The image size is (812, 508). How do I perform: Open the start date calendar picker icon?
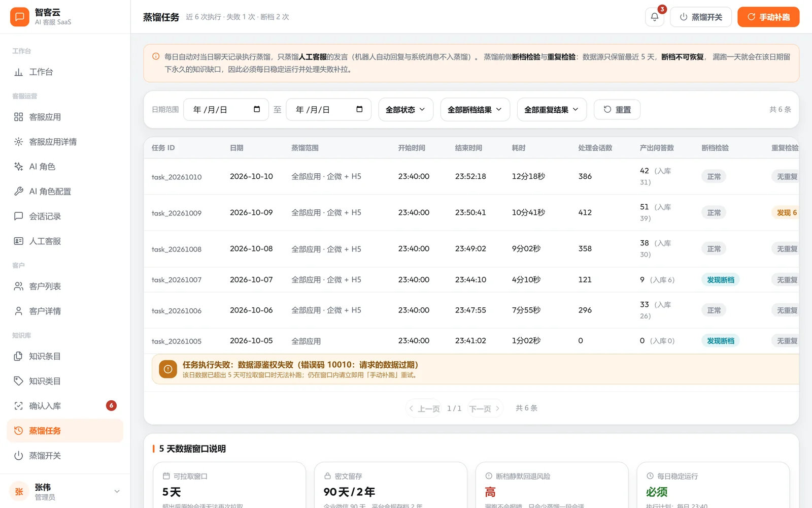(x=257, y=109)
